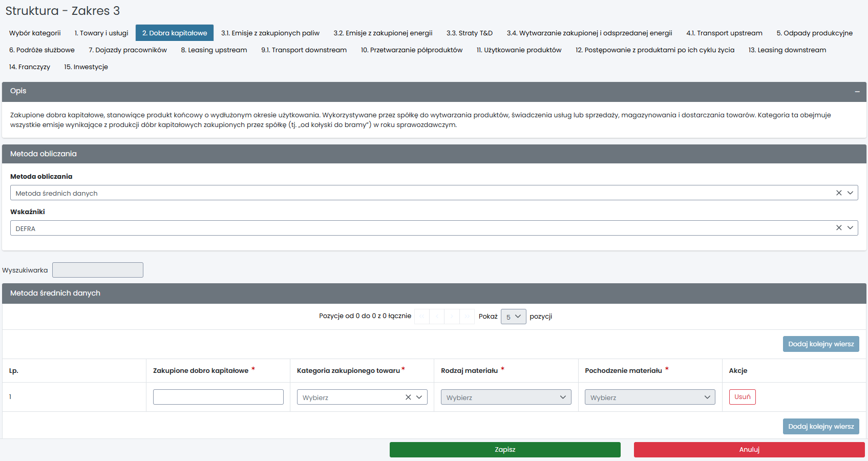Remove row 1 with the Usuń button

pos(742,397)
